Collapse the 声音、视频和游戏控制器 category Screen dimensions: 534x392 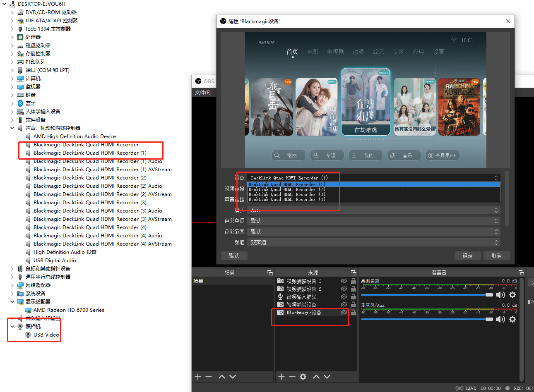tap(12, 128)
